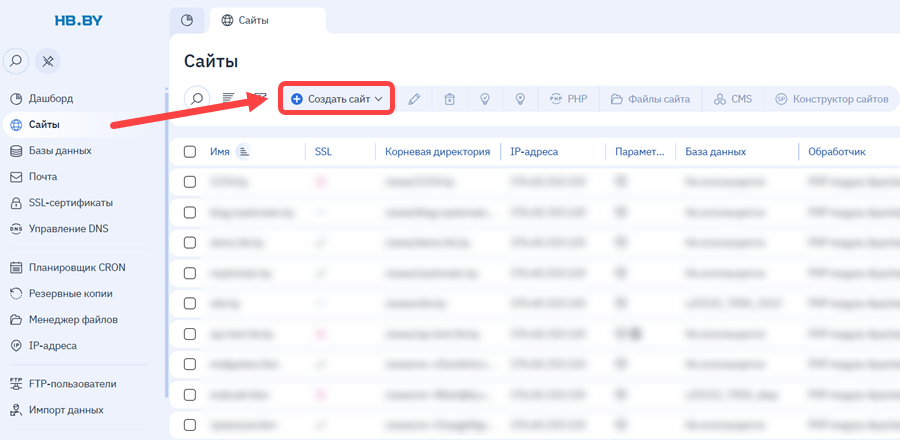This screenshot has height=440, width=900.
Task: Click the calendar icon for Планировщик CRON
Action: [x=16, y=267]
